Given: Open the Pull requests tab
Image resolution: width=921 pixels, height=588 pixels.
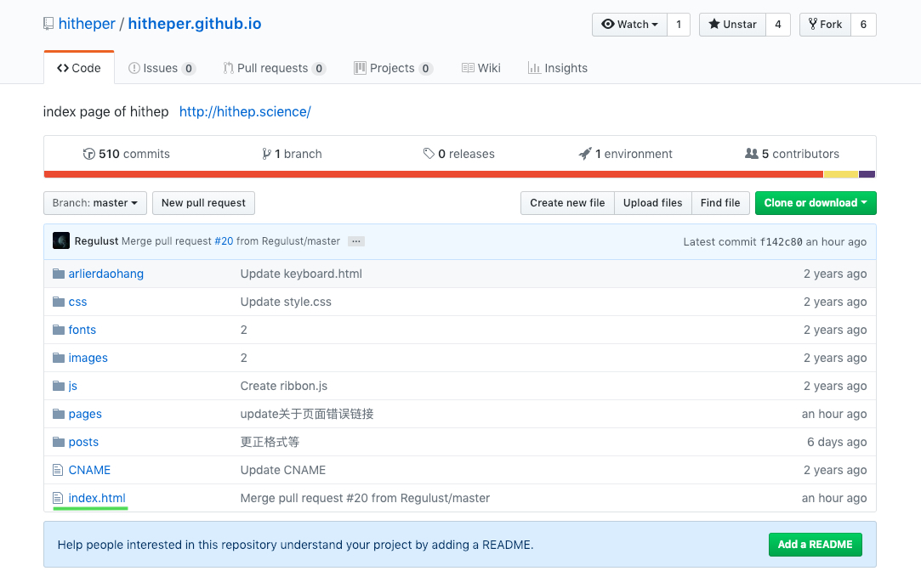Looking at the screenshot, I should 275,68.
